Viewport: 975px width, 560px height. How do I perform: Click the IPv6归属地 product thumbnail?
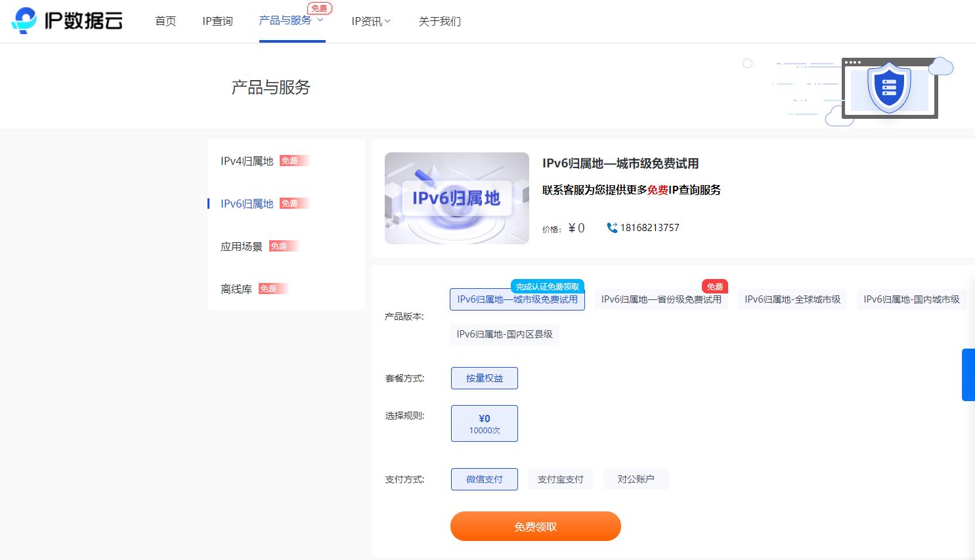coord(456,198)
